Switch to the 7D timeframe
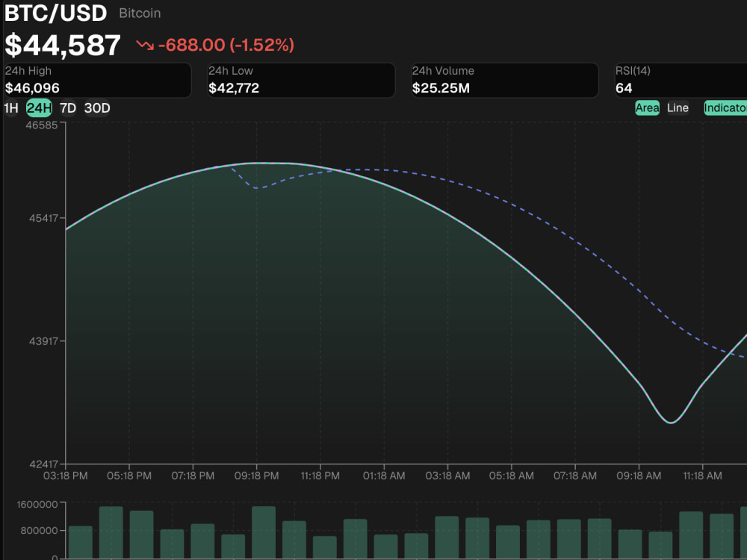The image size is (747, 560). 68,108
